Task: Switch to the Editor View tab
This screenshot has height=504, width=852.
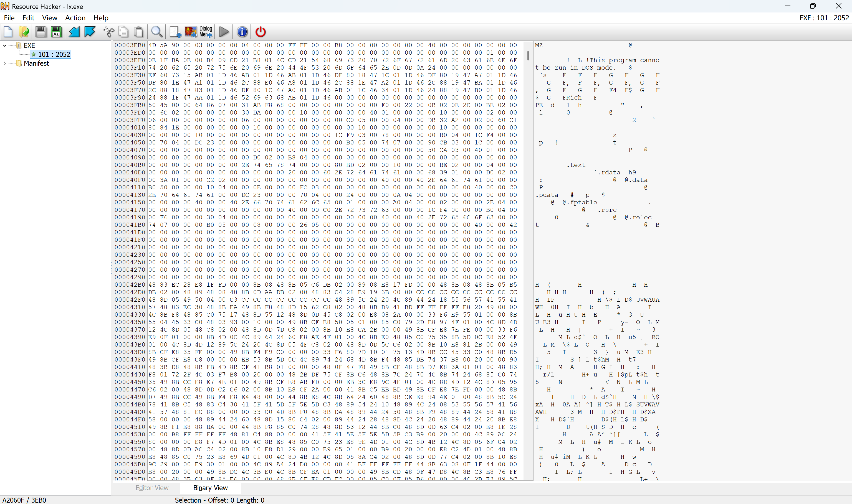Action: pyautogui.click(x=152, y=488)
